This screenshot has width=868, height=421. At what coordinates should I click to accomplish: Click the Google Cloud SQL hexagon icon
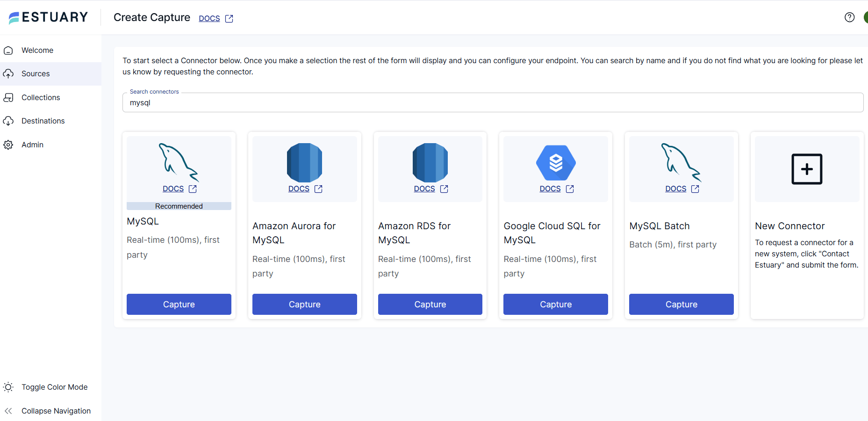556,163
